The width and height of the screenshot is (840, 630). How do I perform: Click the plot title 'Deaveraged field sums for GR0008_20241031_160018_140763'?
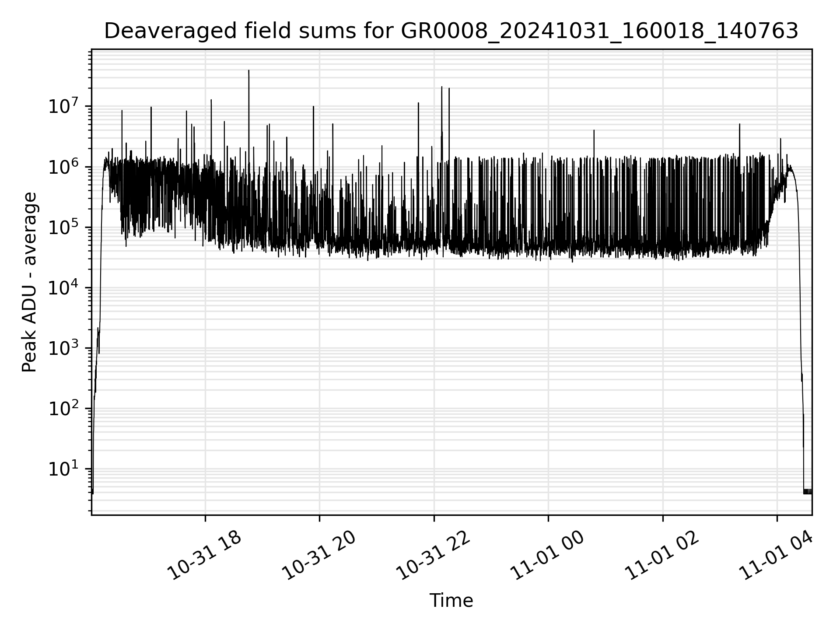(451, 31)
